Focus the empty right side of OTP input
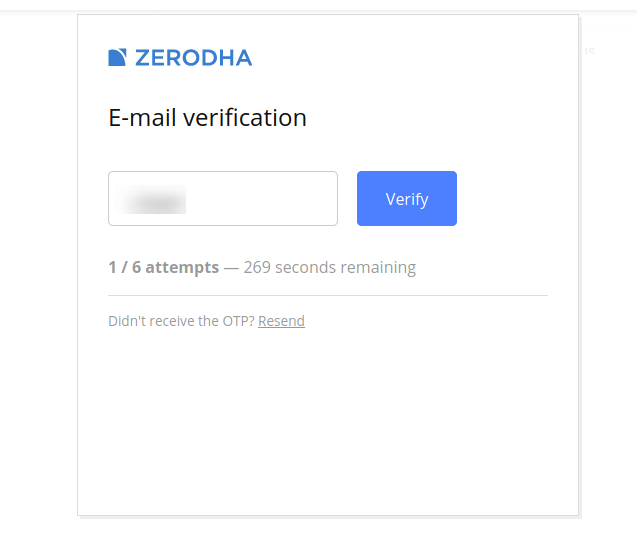The image size is (637, 560). pos(262,199)
